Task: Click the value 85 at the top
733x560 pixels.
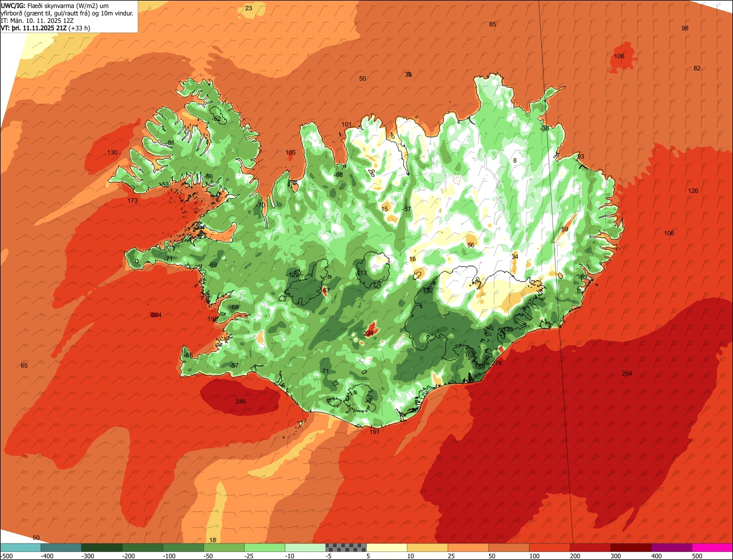Action: (x=492, y=24)
